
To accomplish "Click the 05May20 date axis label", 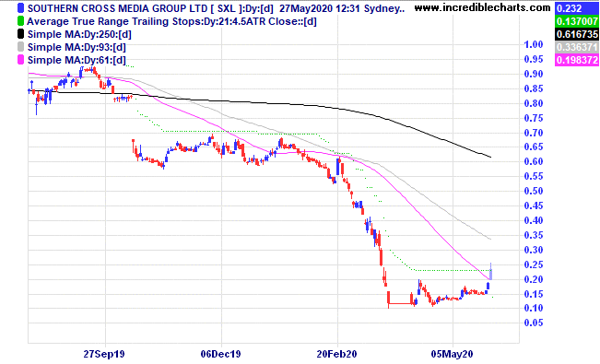I will click(x=452, y=354).
